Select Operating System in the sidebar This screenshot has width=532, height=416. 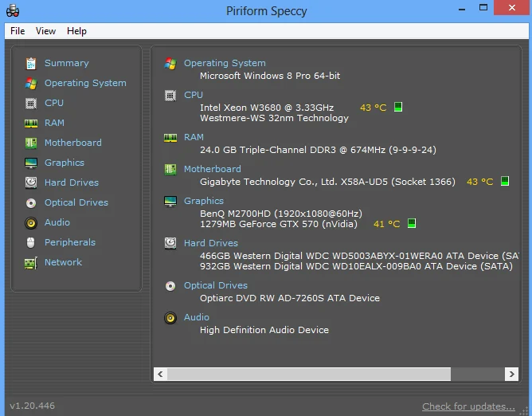tap(85, 83)
